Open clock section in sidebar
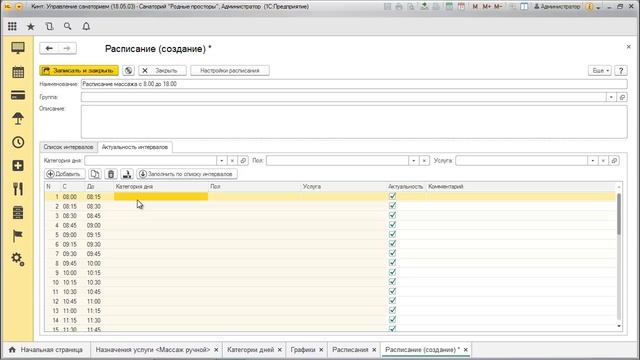This screenshot has width=640, height=360. coord(18,142)
